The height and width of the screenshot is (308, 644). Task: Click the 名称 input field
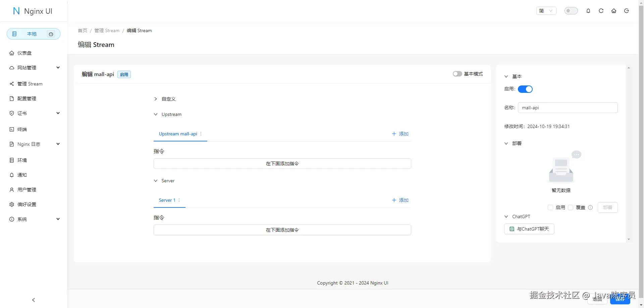(x=568, y=108)
